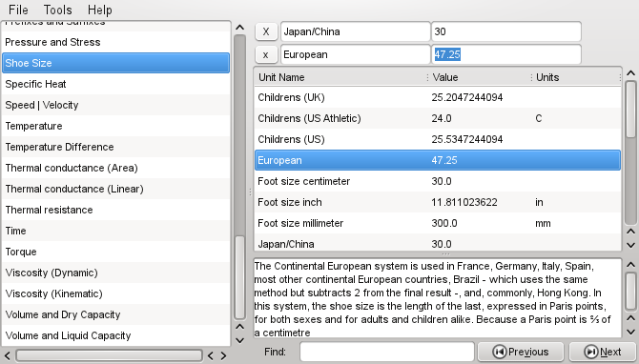Sort by Value column header

click(x=480, y=77)
